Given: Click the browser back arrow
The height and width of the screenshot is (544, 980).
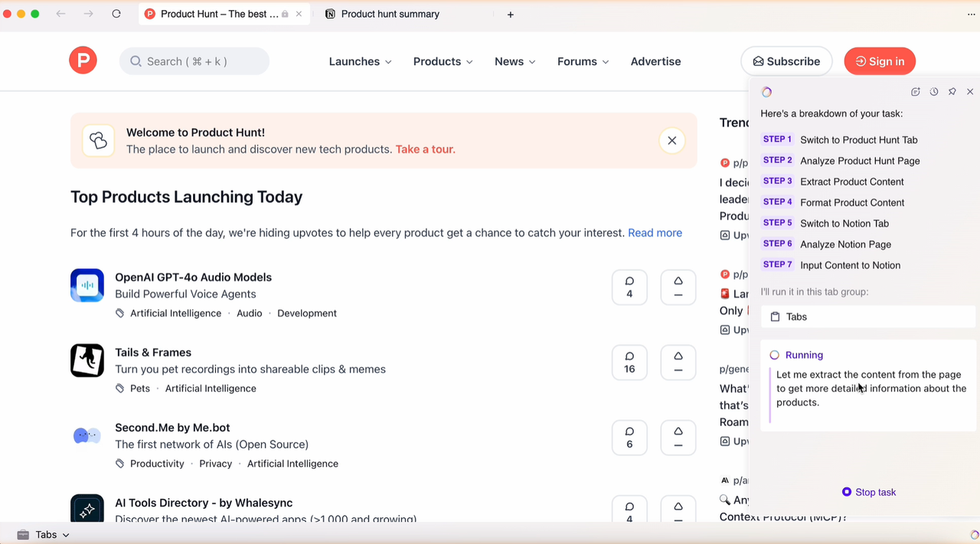Looking at the screenshot, I should click(x=60, y=14).
